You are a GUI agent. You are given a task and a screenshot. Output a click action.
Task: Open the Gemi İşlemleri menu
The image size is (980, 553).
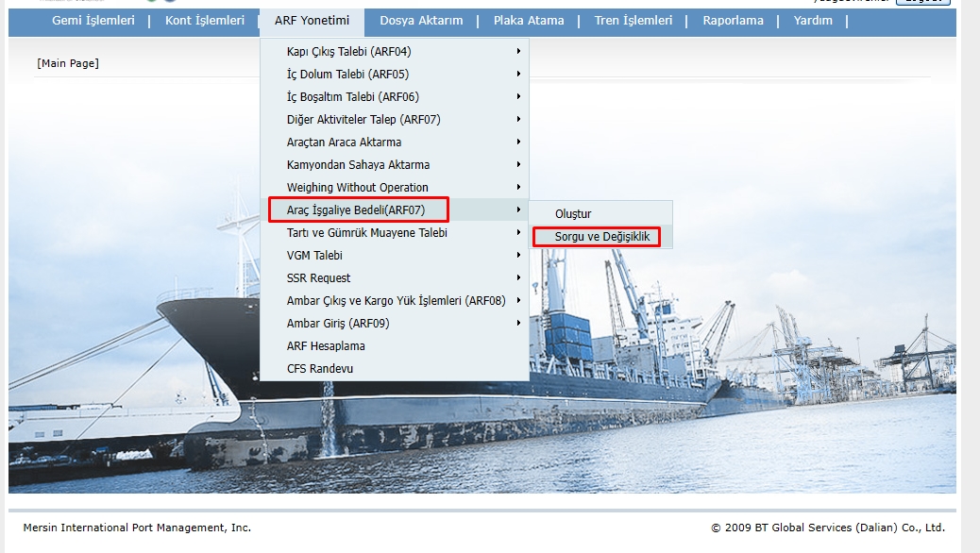93,21
